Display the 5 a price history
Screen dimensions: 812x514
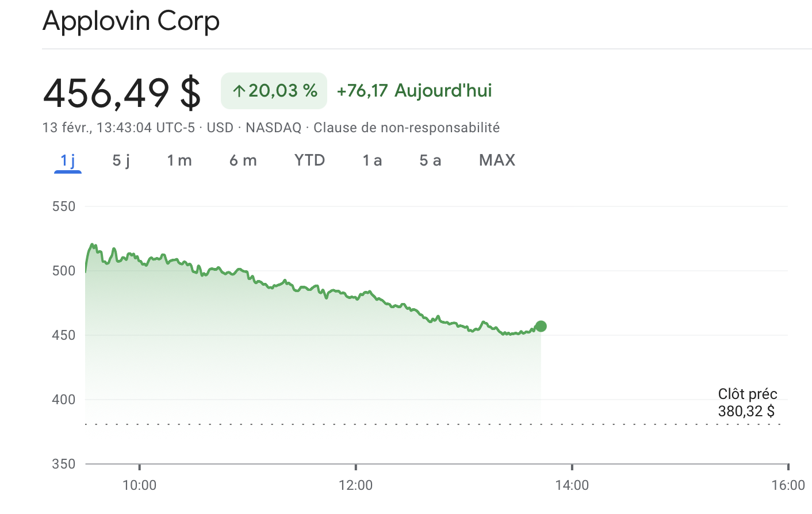430,160
